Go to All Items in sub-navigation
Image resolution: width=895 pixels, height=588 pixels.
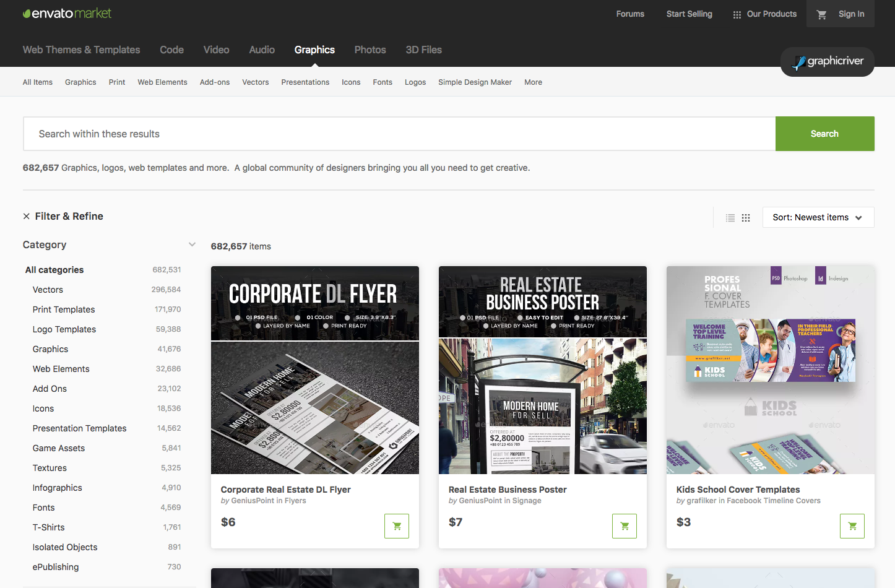[x=38, y=82]
